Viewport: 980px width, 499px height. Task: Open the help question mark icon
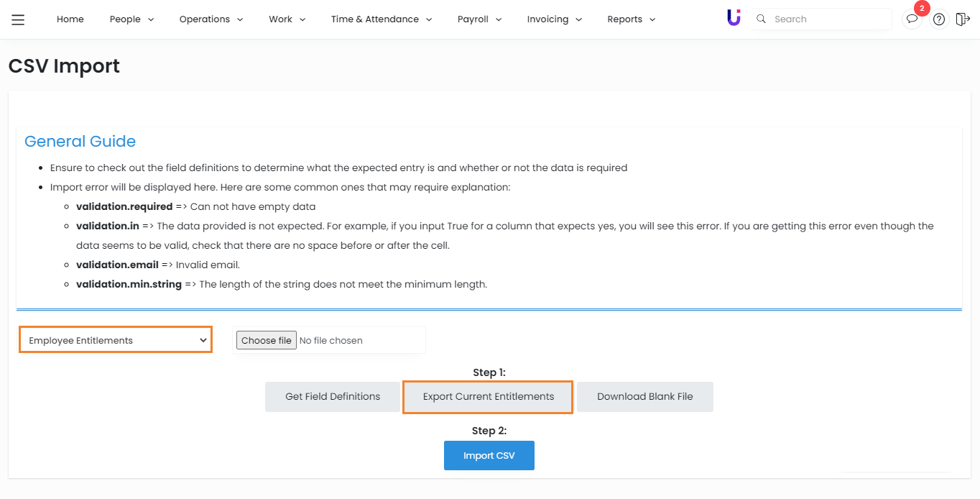point(939,19)
